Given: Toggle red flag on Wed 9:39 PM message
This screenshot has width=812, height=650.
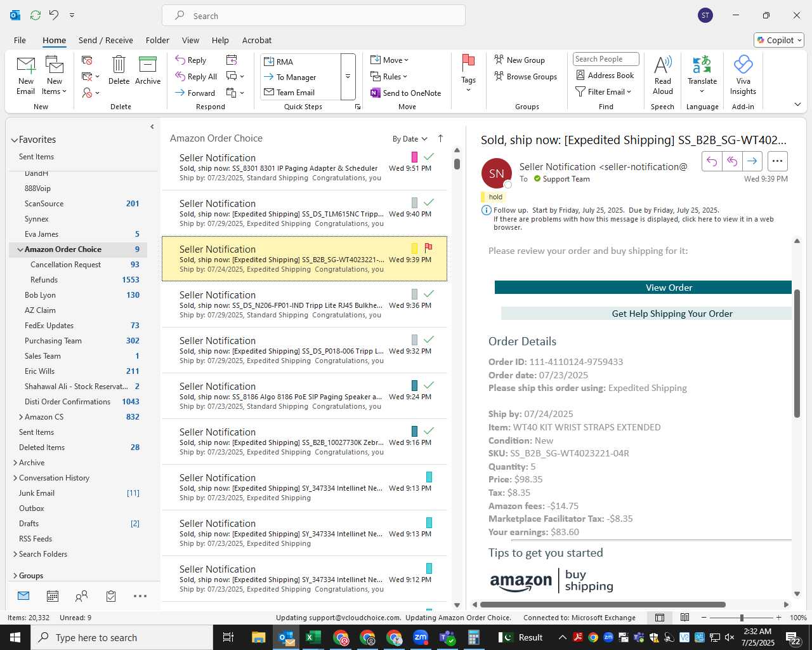Looking at the screenshot, I should 428,248.
